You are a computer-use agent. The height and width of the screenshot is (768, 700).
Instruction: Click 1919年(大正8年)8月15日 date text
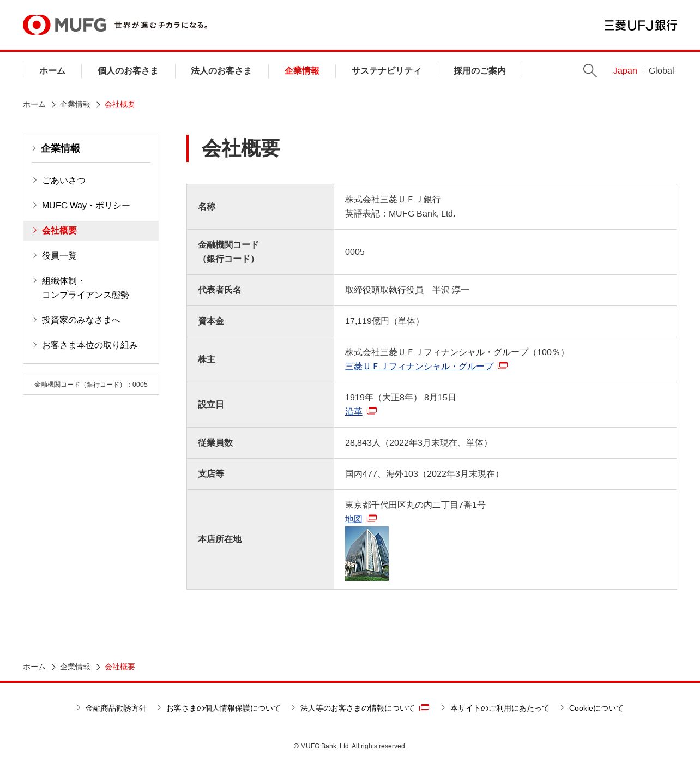point(401,398)
